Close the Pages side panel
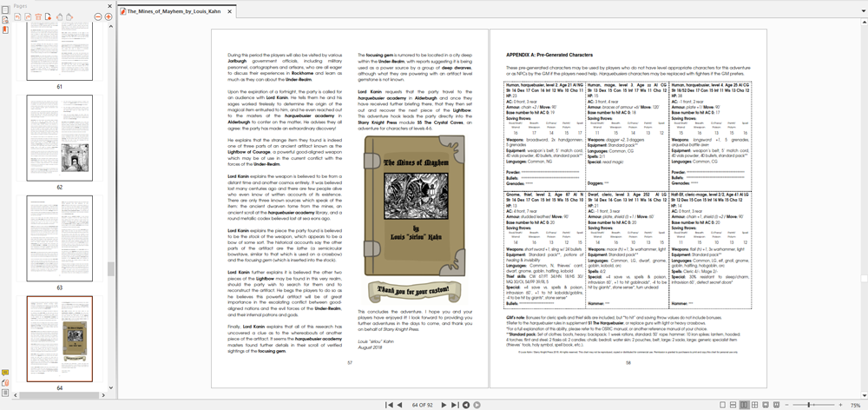The image size is (868, 410). coord(108,5)
